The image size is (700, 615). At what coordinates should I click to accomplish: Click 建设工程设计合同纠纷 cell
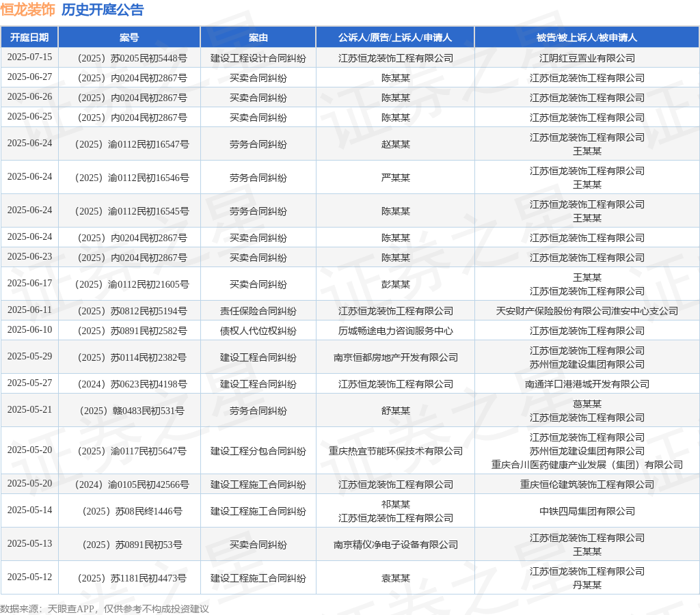(x=258, y=58)
